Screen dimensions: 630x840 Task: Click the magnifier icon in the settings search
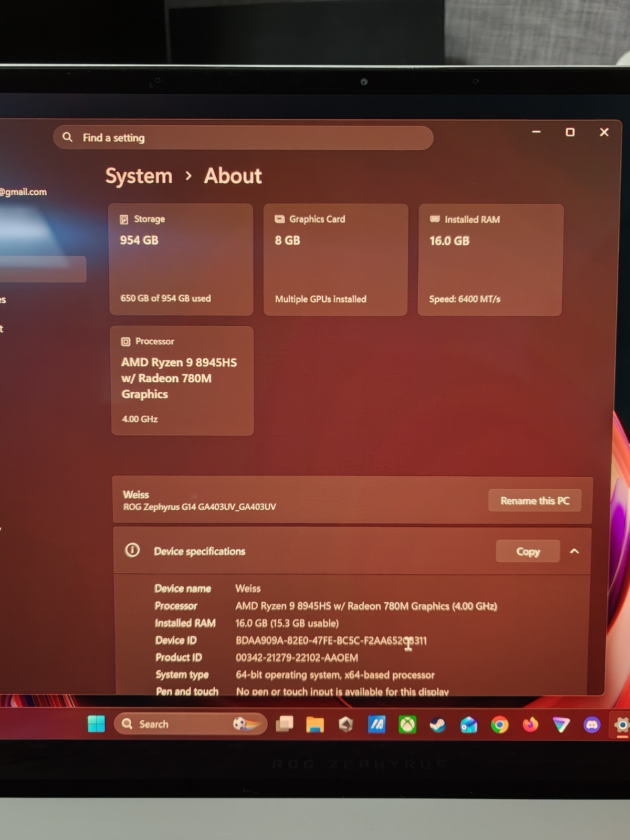point(68,137)
